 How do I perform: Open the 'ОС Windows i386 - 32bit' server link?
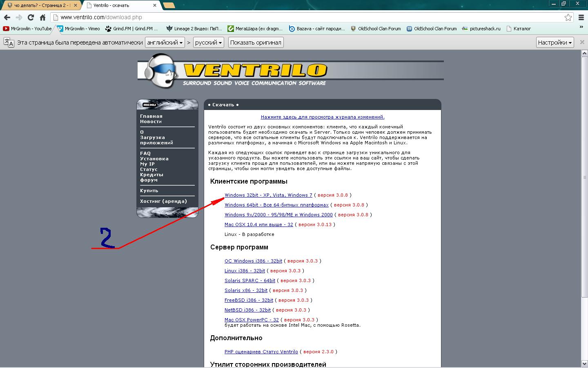(253, 261)
